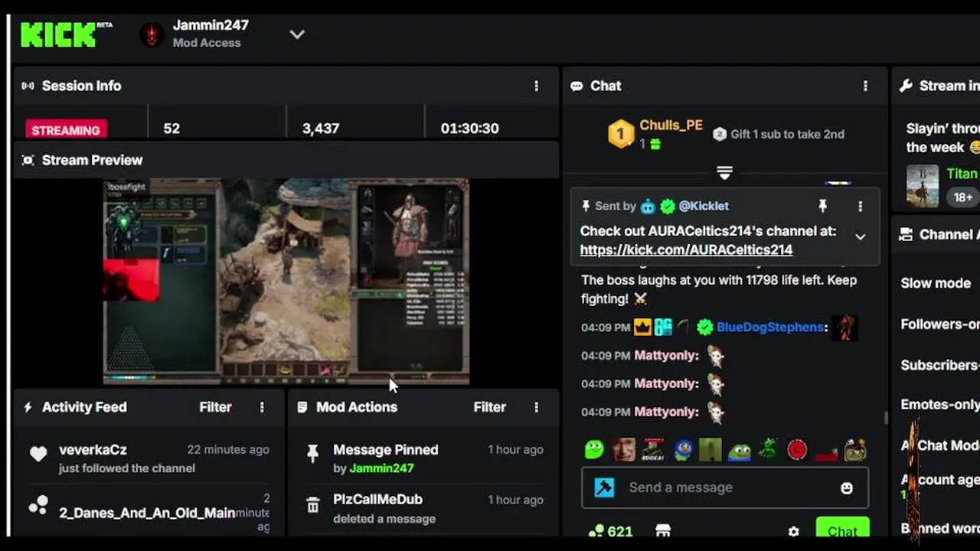The image size is (980, 551).
Task: Click BlueDogStephens username in chat
Action: coord(770,327)
